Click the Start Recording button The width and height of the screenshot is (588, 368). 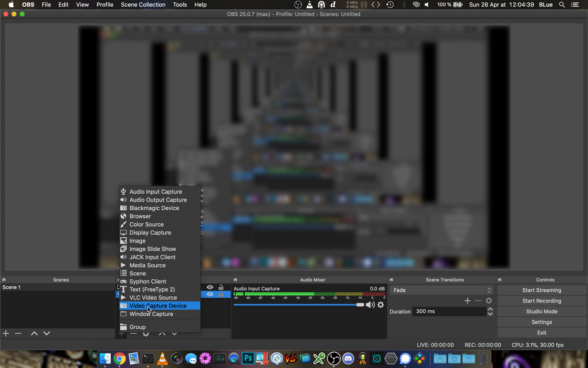pos(542,301)
